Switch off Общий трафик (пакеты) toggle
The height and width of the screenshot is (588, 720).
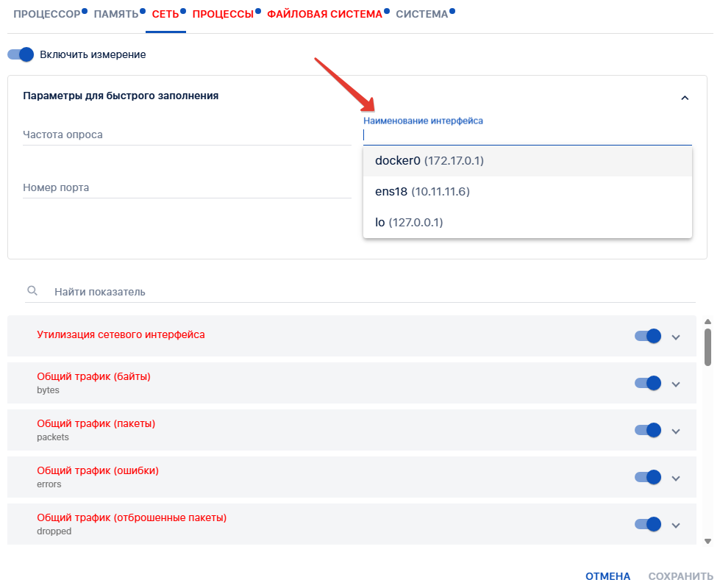point(648,430)
